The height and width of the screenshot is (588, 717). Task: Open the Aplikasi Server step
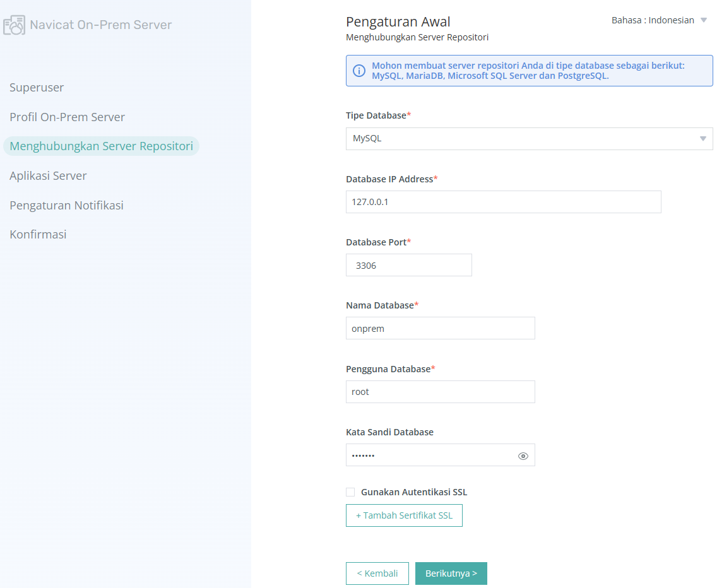(x=48, y=175)
